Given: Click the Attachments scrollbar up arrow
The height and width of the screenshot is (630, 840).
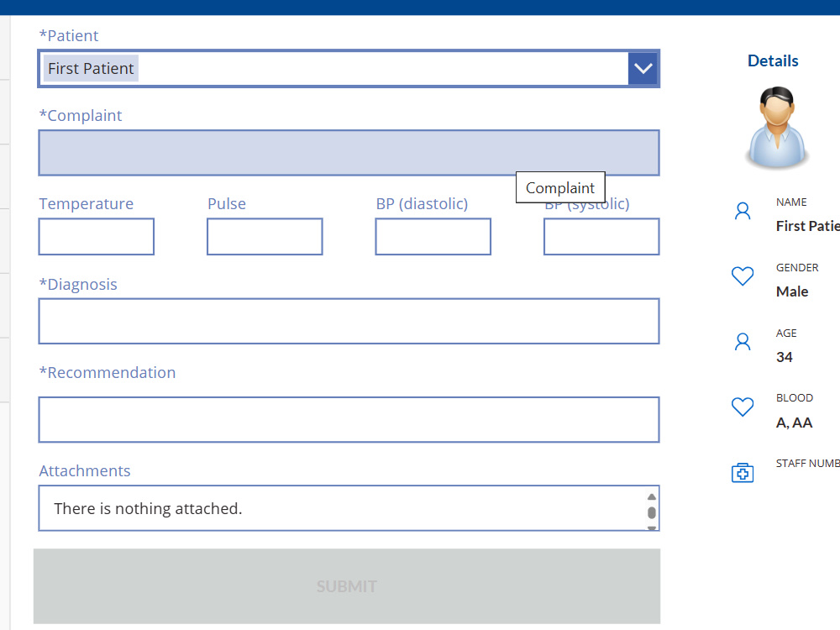Looking at the screenshot, I should (x=652, y=496).
